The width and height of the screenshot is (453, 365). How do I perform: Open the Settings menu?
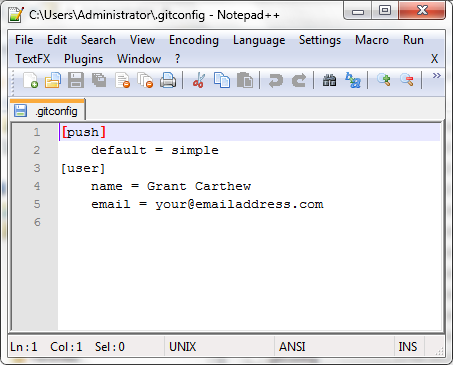pos(320,40)
